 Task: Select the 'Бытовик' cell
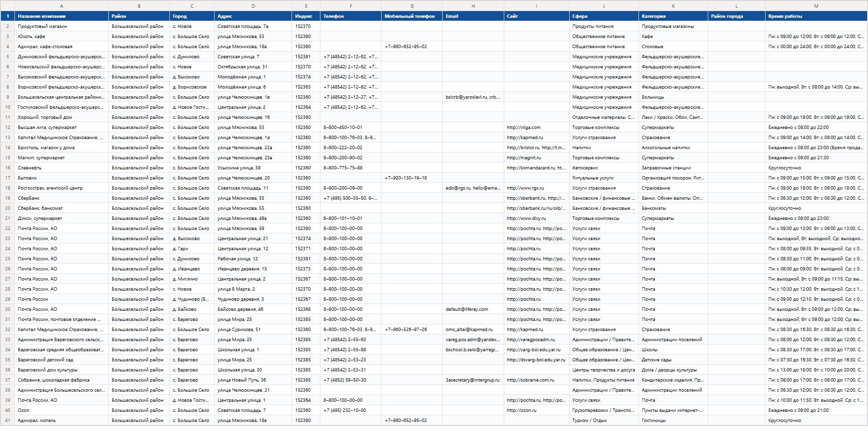coord(62,178)
